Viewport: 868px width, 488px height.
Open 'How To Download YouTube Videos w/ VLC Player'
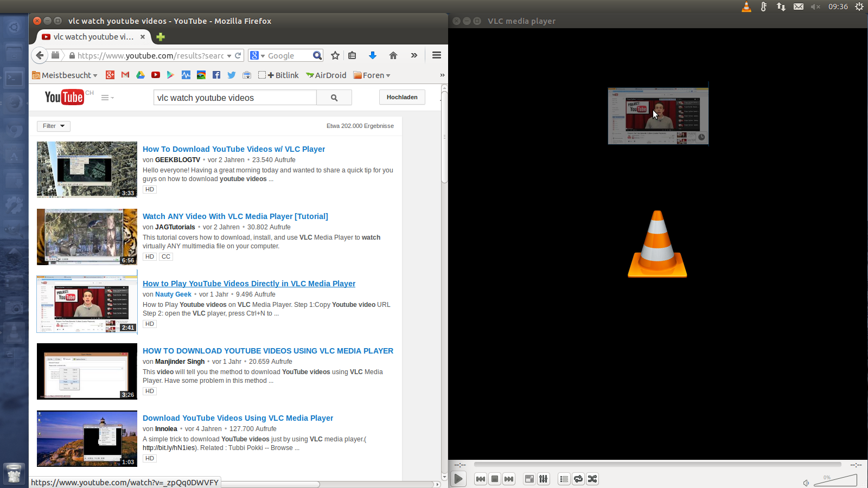click(x=234, y=149)
